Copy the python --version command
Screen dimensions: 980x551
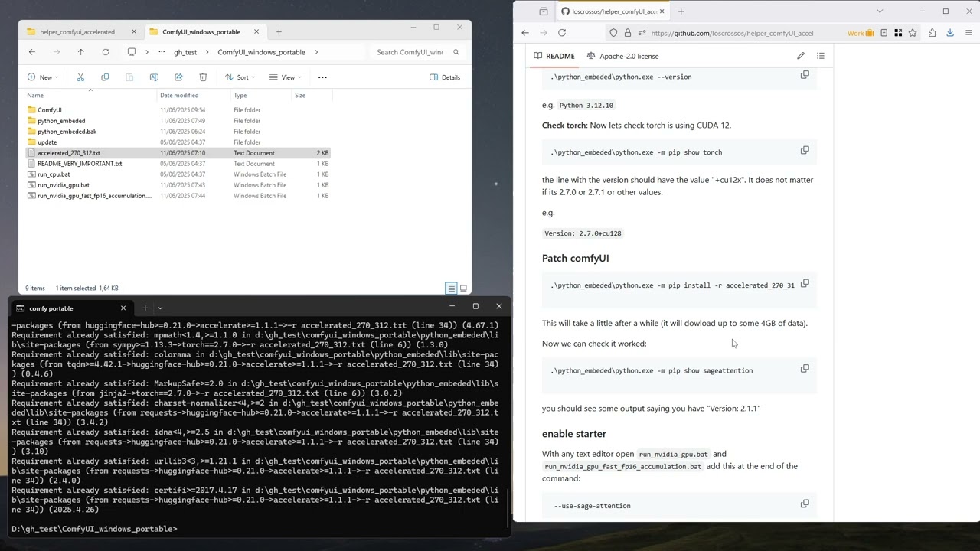[x=805, y=75]
